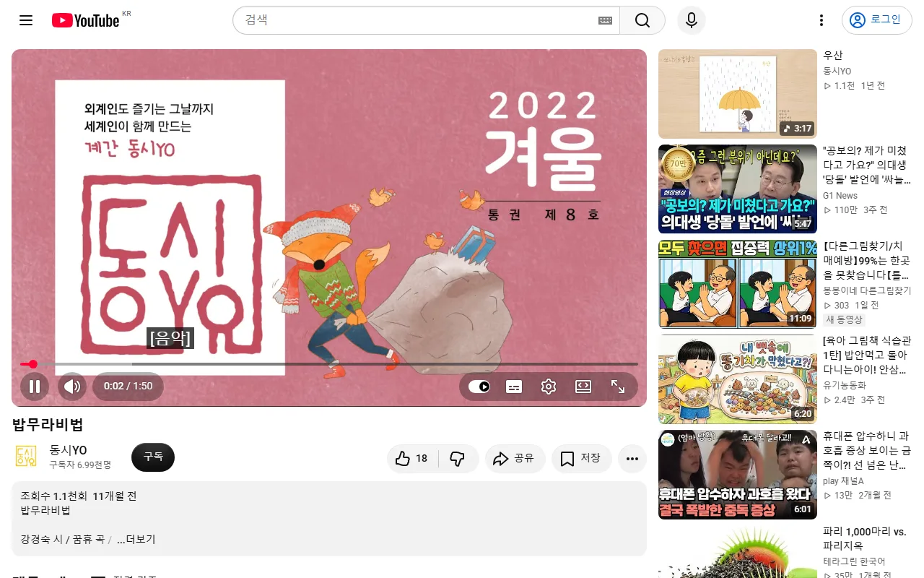Viewport: 924px width, 578px height.
Task: Switch to theater mode
Action: (583, 387)
